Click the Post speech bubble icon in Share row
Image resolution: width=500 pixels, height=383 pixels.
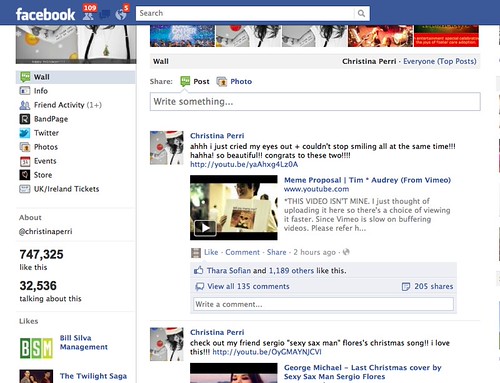185,81
